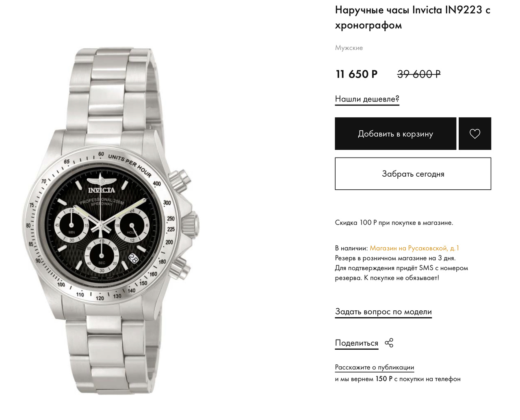Click the Поделиться link text
The height and width of the screenshot is (420, 520).
(356, 343)
